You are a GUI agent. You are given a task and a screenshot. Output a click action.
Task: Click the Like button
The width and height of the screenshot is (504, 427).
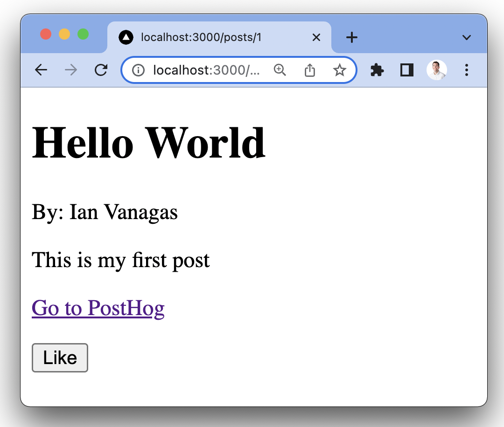[60, 358]
